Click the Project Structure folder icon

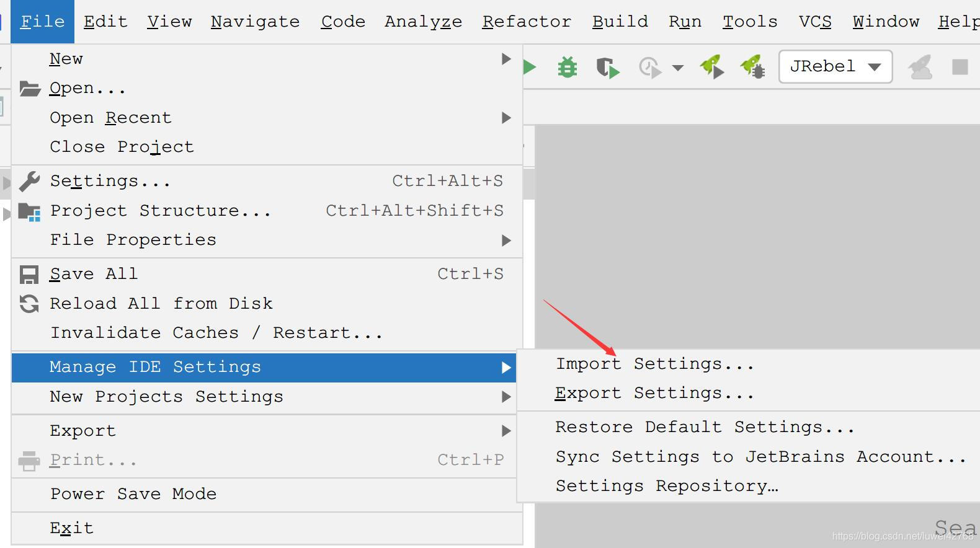29,211
